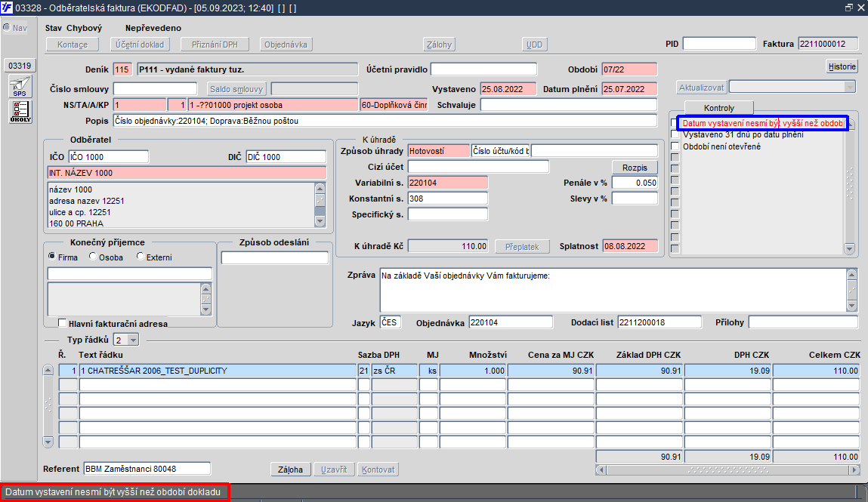The width and height of the screenshot is (868, 502).
Task: Click the Splatnost date field
Action: tap(630, 246)
